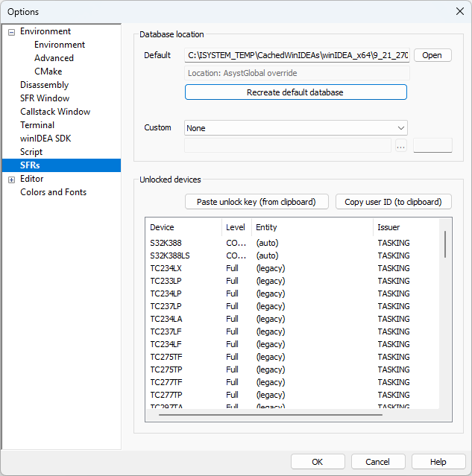The height and width of the screenshot is (476, 472).
Task: Click Recreate default database button
Action: click(x=295, y=92)
